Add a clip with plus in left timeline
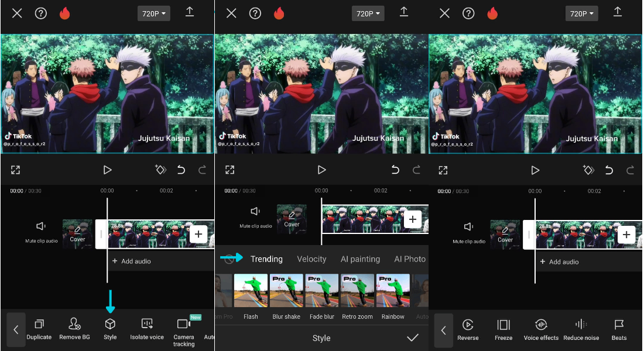Viewport: 644px width, 351px height. pyautogui.click(x=198, y=234)
